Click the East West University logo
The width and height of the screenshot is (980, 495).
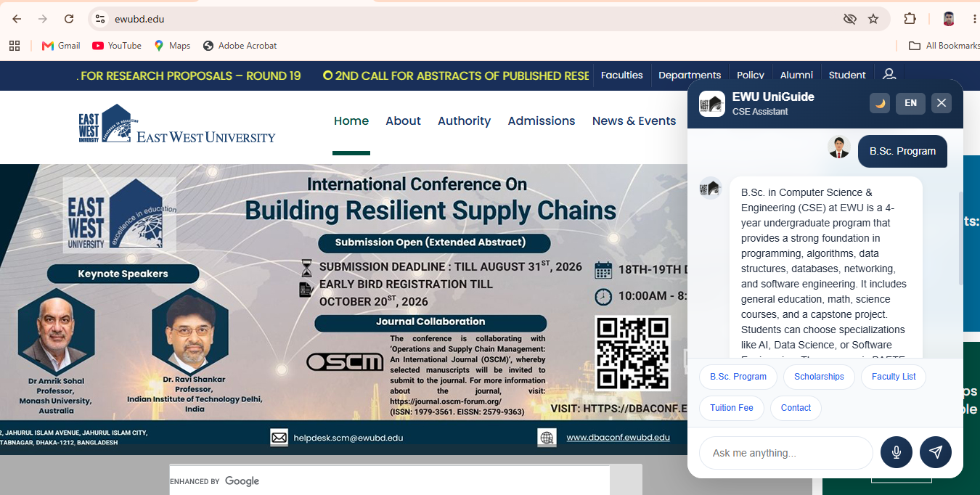177,123
